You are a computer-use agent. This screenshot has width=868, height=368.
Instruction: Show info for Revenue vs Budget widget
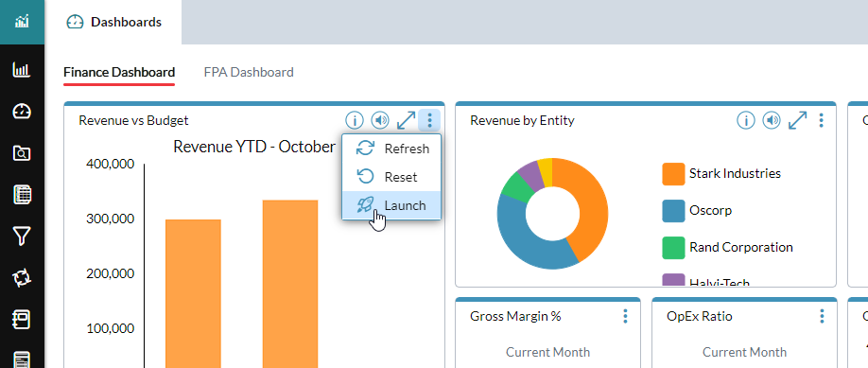(x=355, y=120)
